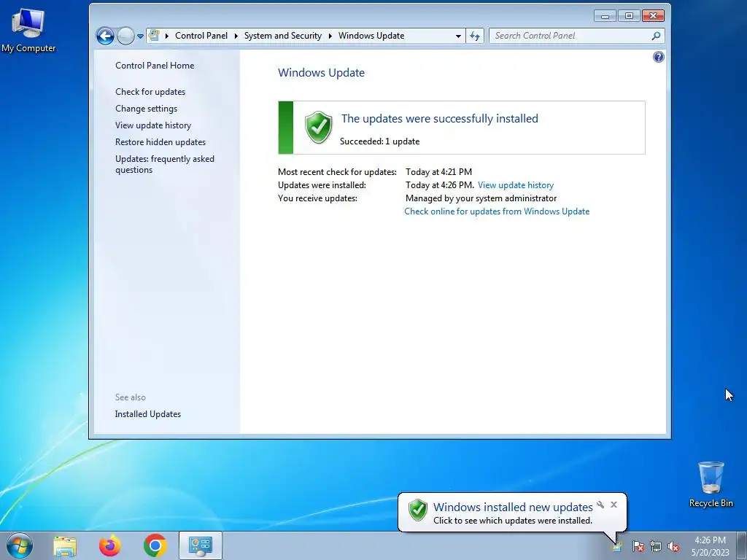
Task: Open Windows Explorer from the taskbar
Action: [65, 545]
